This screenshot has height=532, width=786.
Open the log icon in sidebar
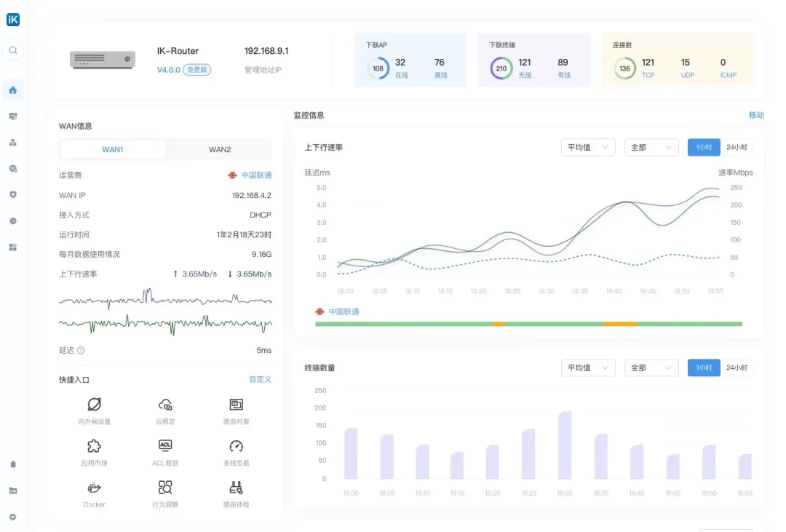(13, 491)
